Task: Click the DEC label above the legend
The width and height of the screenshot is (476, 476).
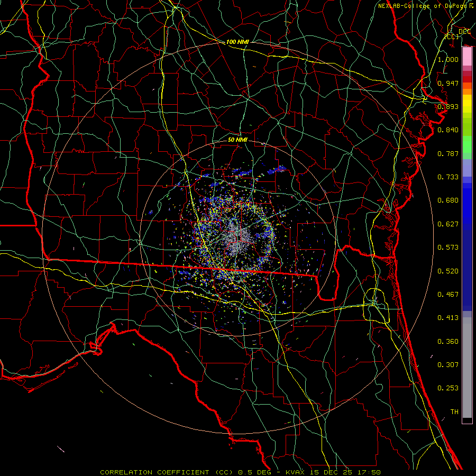Action: coord(464,32)
